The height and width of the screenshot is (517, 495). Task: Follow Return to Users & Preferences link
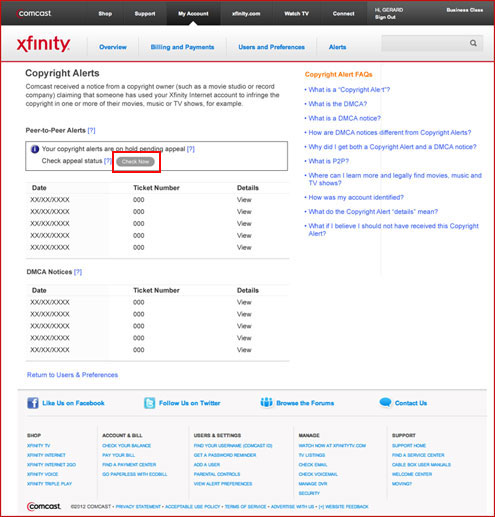[72, 375]
